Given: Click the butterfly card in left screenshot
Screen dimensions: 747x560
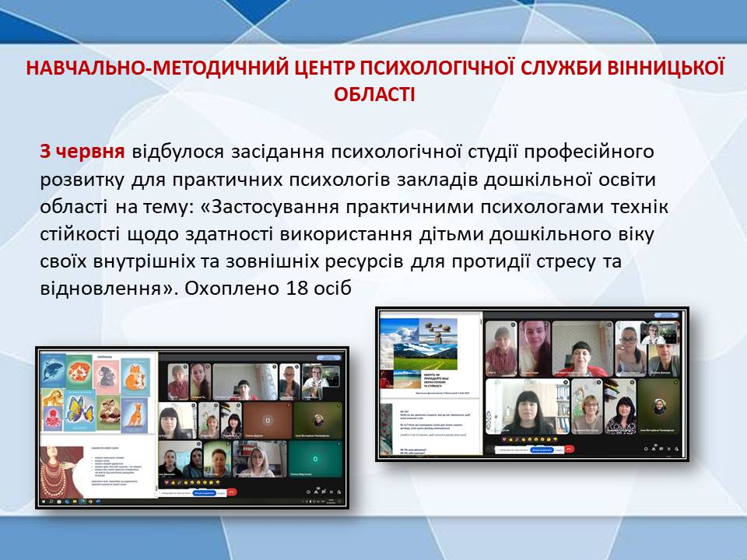Looking at the screenshot, I should pos(79,410).
